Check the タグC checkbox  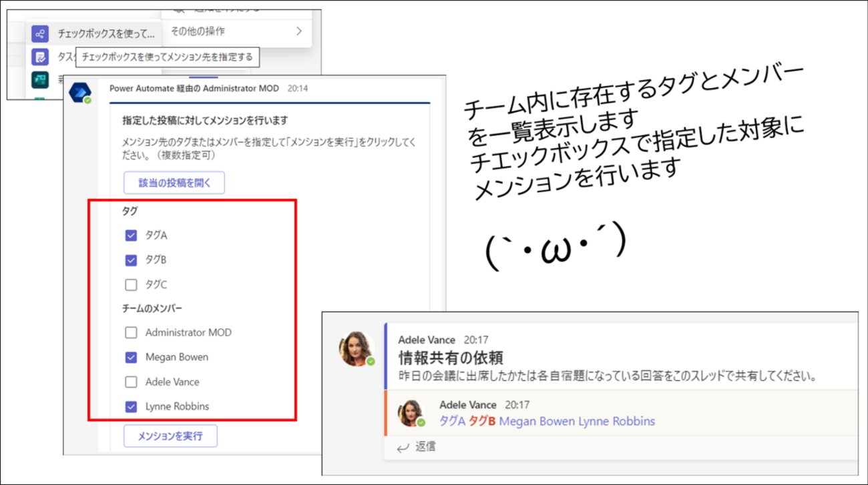(x=131, y=285)
